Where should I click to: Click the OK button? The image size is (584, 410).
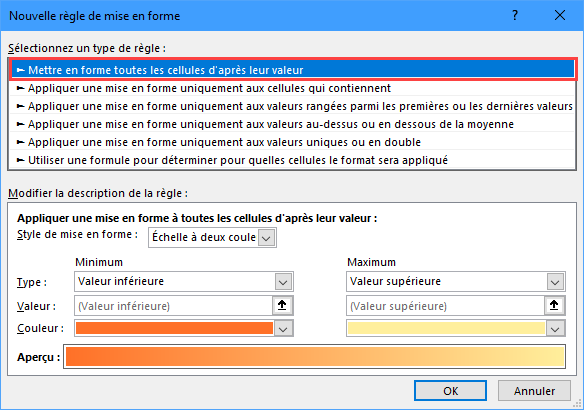(x=450, y=391)
